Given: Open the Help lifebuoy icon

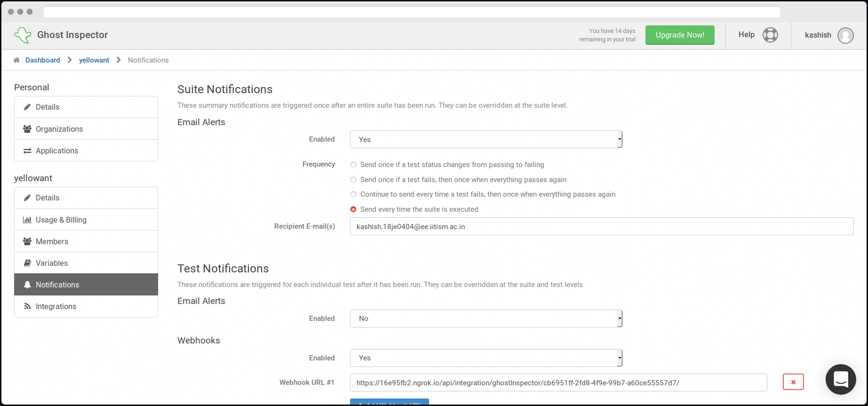Looking at the screenshot, I should tap(770, 35).
